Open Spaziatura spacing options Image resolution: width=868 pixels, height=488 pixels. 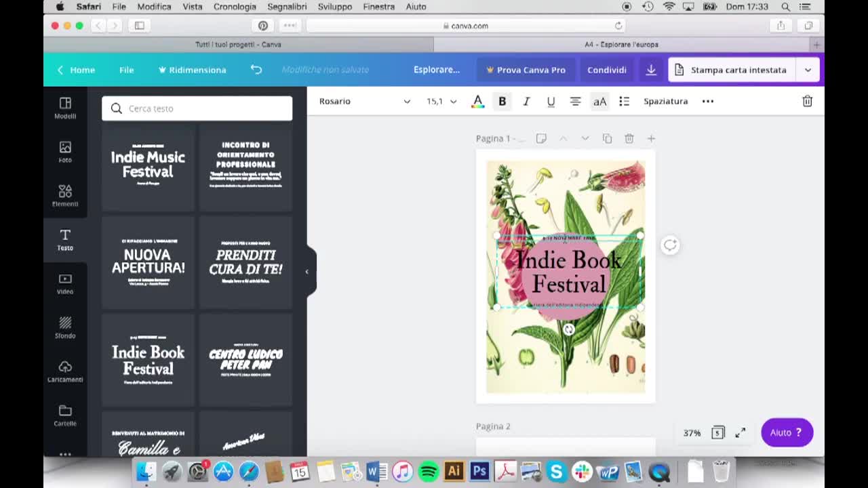click(x=665, y=101)
